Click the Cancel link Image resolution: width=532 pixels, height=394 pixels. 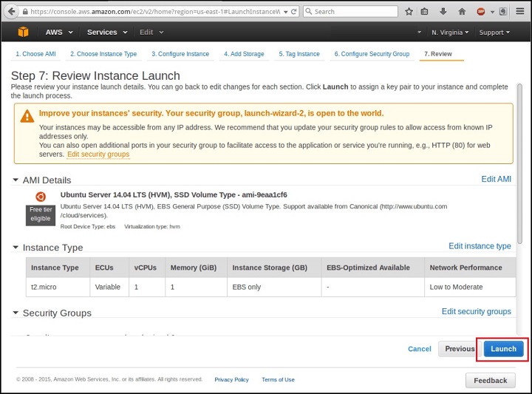pos(420,349)
